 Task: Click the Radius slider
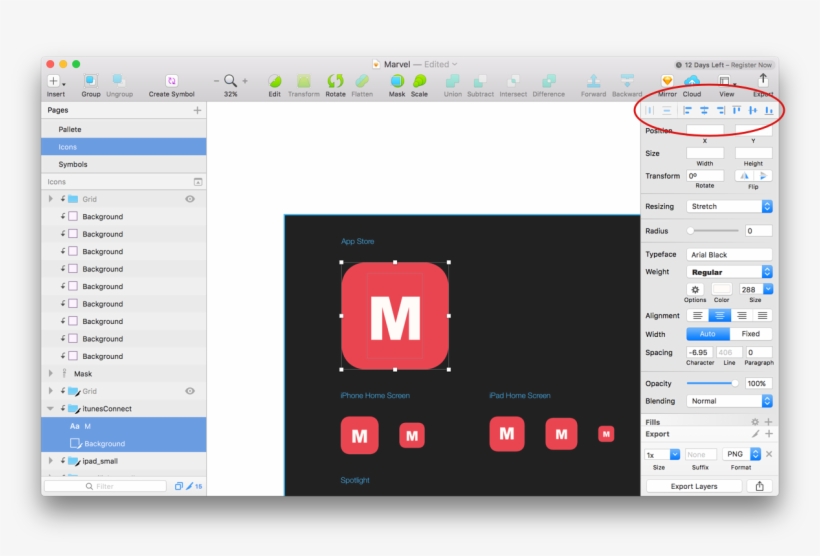pos(713,231)
